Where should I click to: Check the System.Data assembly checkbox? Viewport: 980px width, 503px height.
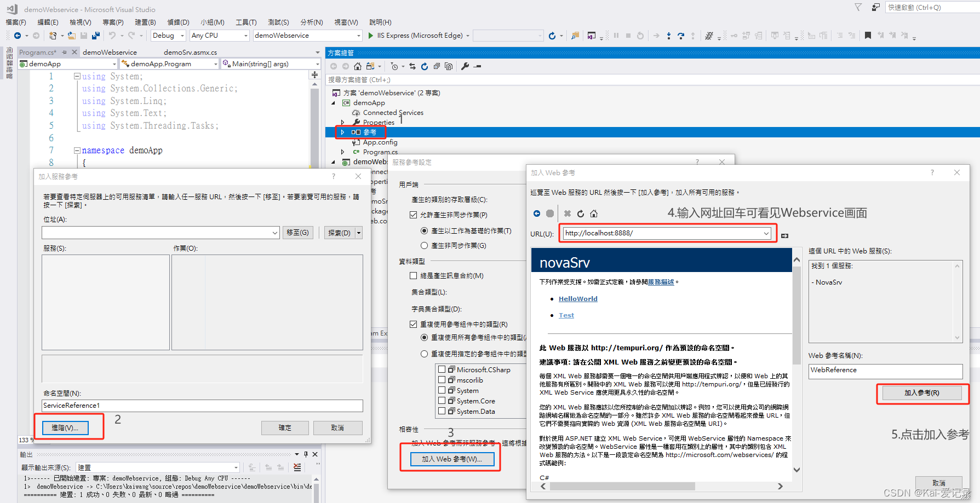(x=442, y=411)
